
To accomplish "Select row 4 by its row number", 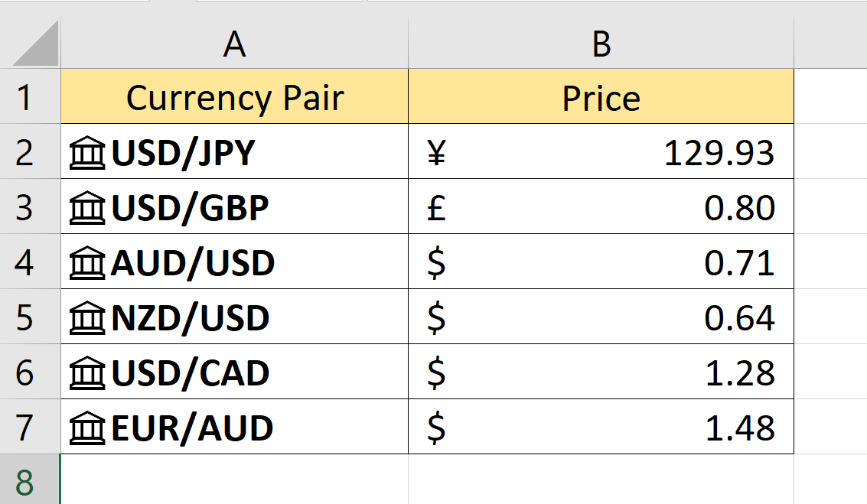I will click(29, 262).
